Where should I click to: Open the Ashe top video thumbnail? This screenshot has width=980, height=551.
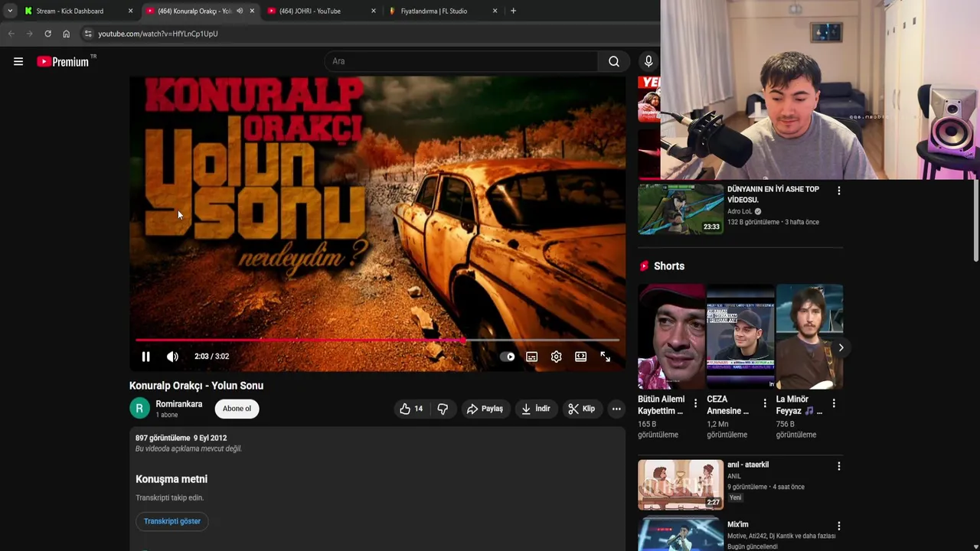(x=681, y=208)
